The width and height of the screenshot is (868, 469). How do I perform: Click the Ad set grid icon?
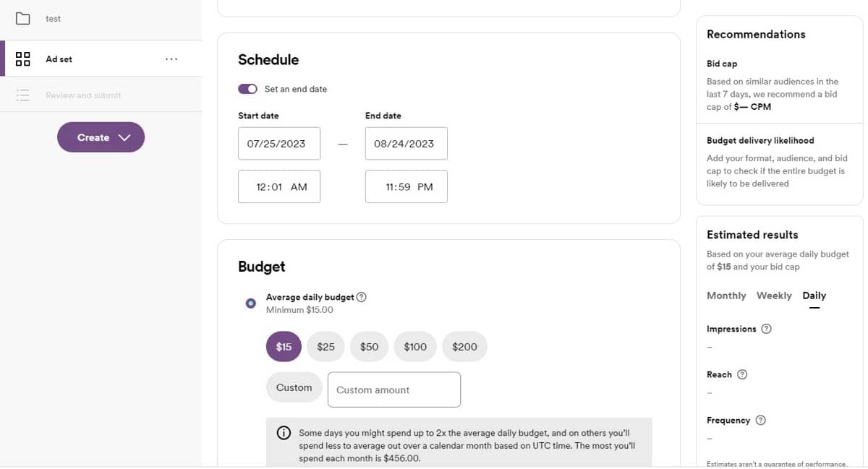click(x=23, y=59)
